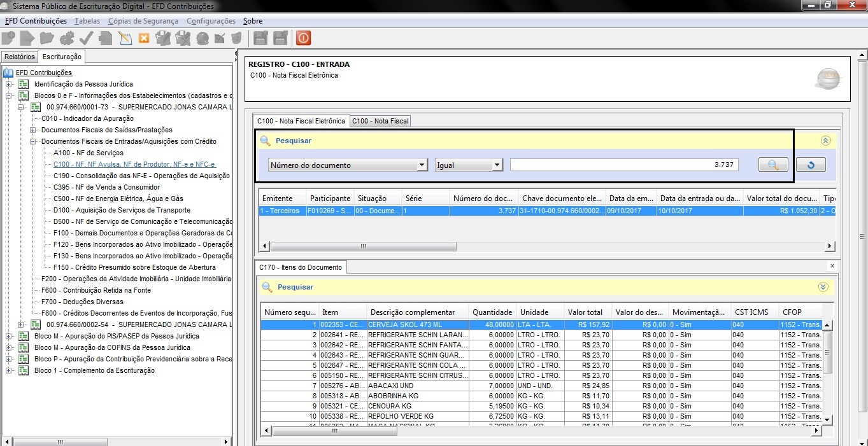Click the gears toolbar icon
Image resolution: width=868 pixels, height=446 pixels.
click(x=67, y=38)
